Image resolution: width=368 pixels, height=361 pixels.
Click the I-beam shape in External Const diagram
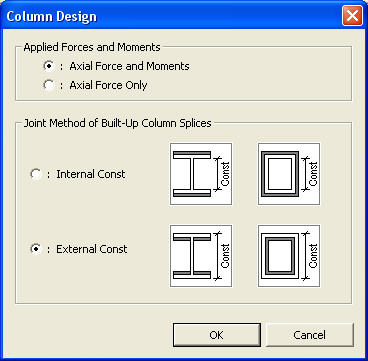click(192, 256)
